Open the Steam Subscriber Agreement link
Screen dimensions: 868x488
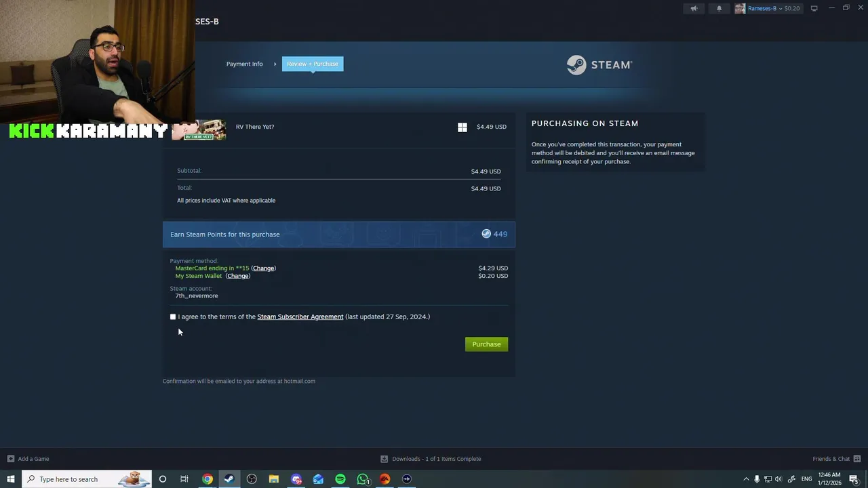(300, 317)
